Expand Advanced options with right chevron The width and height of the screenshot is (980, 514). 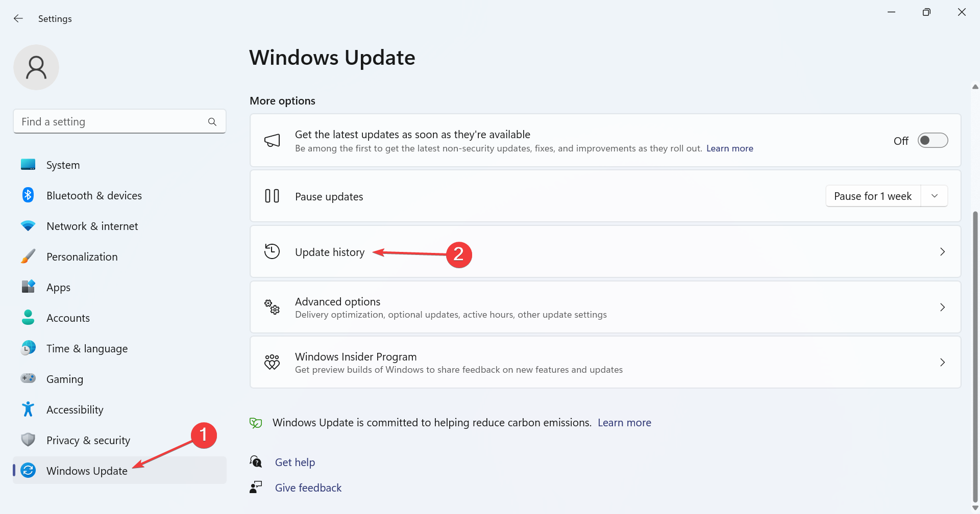click(x=942, y=307)
